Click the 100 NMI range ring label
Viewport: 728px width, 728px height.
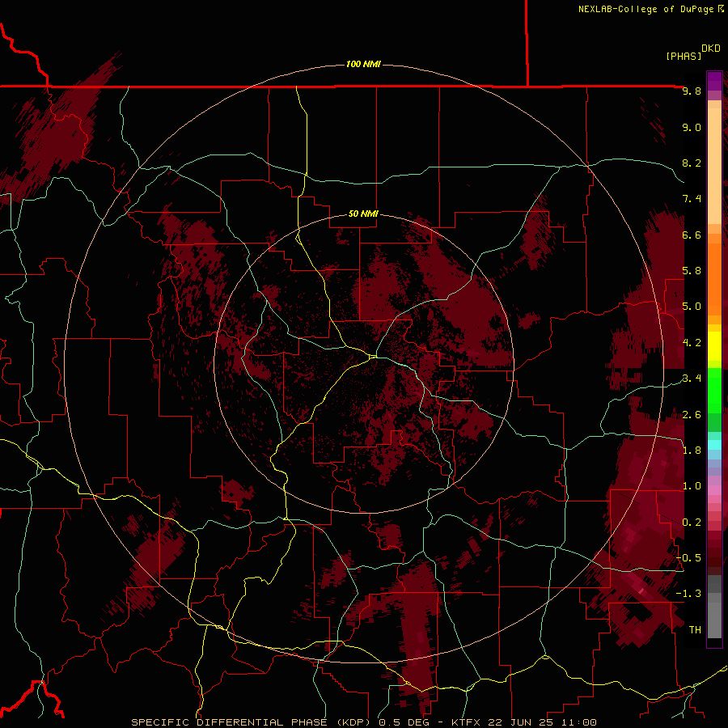(x=363, y=64)
